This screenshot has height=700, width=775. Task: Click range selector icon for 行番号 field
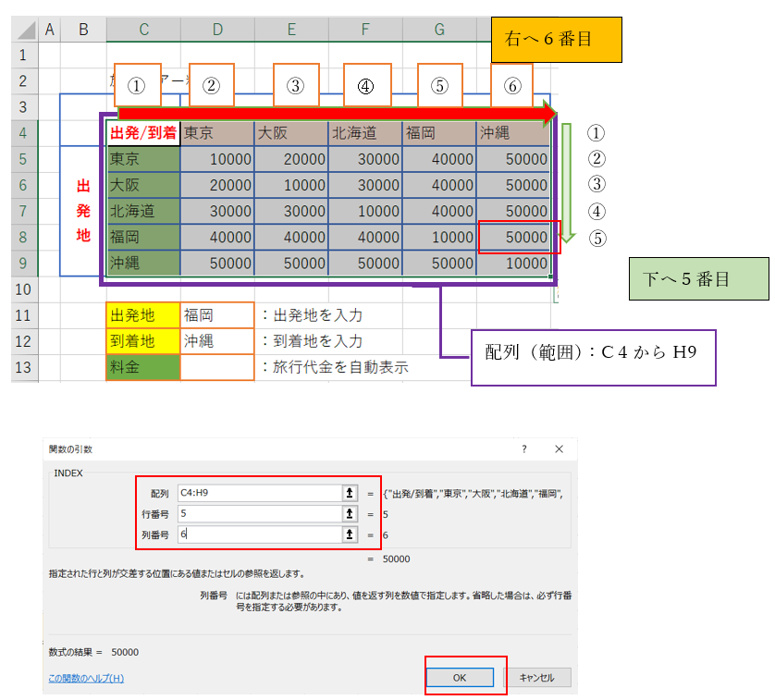(350, 513)
